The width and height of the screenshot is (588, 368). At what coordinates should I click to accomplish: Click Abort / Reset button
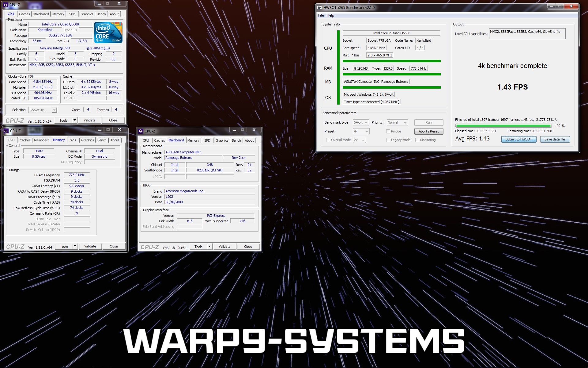pyautogui.click(x=429, y=132)
